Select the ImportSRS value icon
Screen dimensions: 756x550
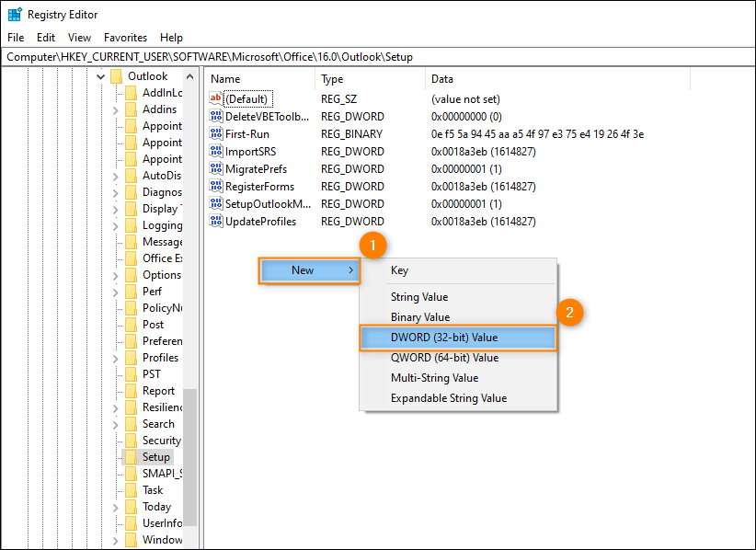coord(215,152)
